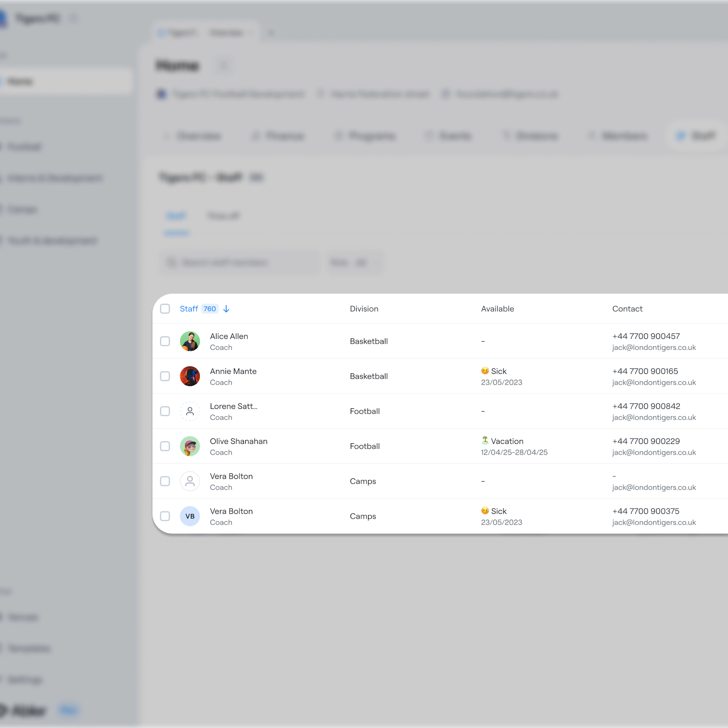Click Annie Mante's Sick emoji icon

[485, 370]
